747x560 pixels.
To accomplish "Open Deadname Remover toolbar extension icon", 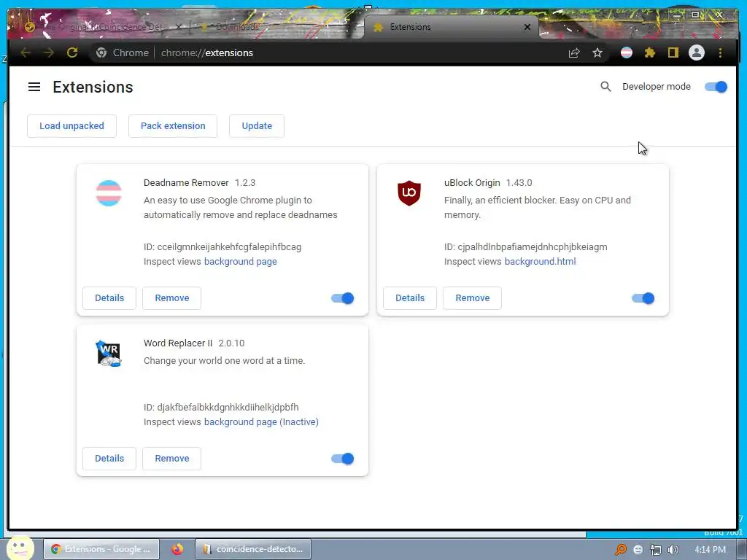I will (x=627, y=52).
